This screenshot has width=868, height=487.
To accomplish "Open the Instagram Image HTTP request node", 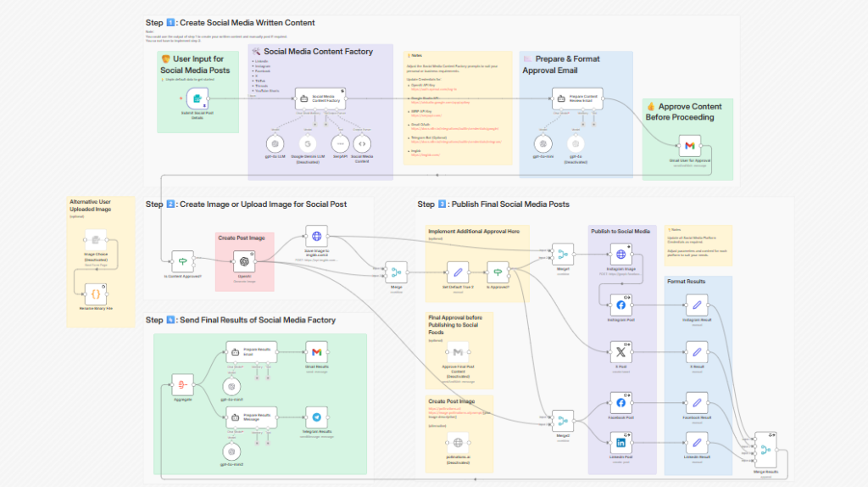I will coord(621,255).
